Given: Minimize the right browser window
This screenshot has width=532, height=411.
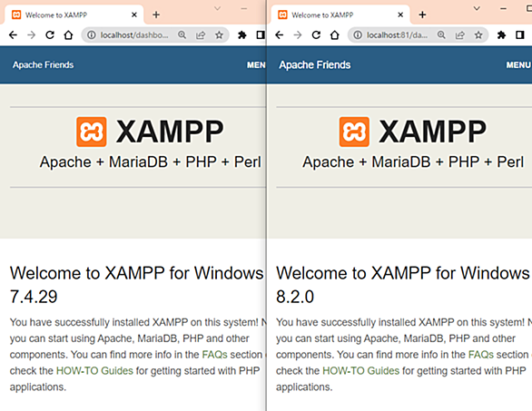Looking at the screenshot, I should (504, 8).
